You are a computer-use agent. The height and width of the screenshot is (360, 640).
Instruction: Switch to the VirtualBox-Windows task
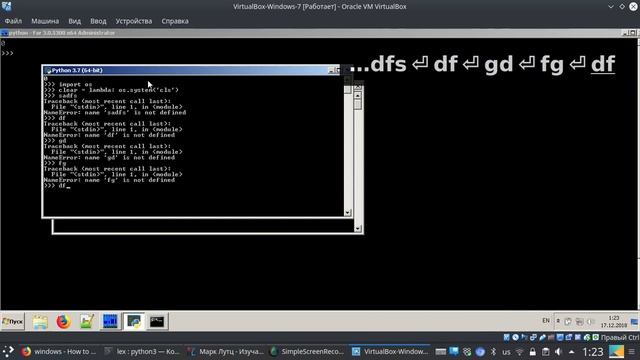(x=391, y=351)
